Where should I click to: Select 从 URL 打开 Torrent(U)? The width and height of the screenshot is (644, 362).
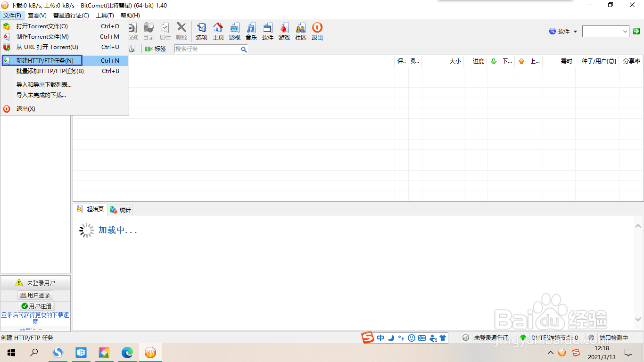tap(65, 47)
